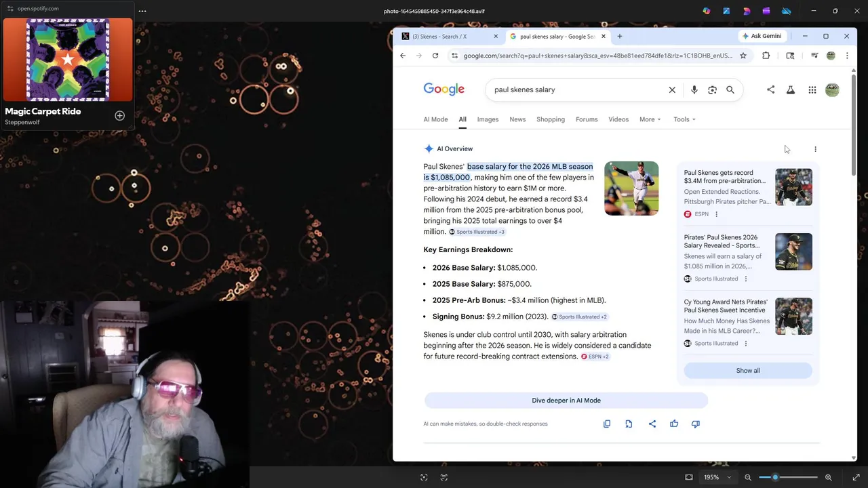Viewport: 868px width, 488px height.
Task: Click Dive deeper in AI Mode
Action: [x=566, y=401]
